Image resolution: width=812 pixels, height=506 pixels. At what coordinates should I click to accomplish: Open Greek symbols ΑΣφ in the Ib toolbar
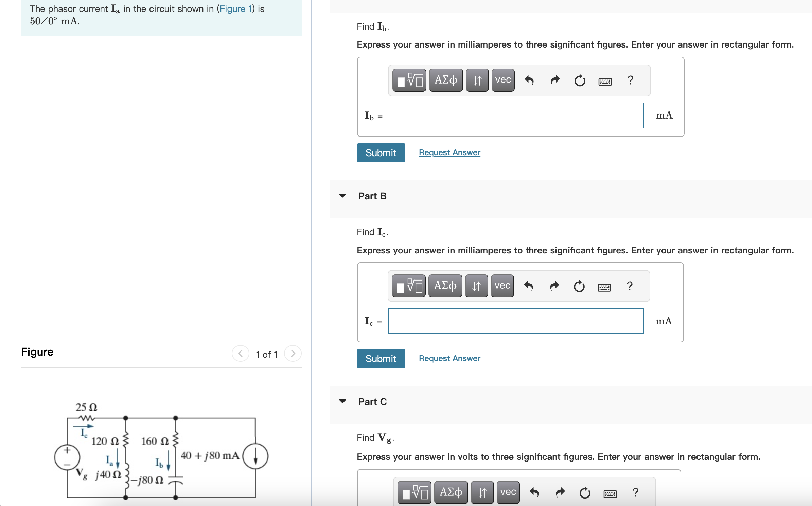[446, 80]
